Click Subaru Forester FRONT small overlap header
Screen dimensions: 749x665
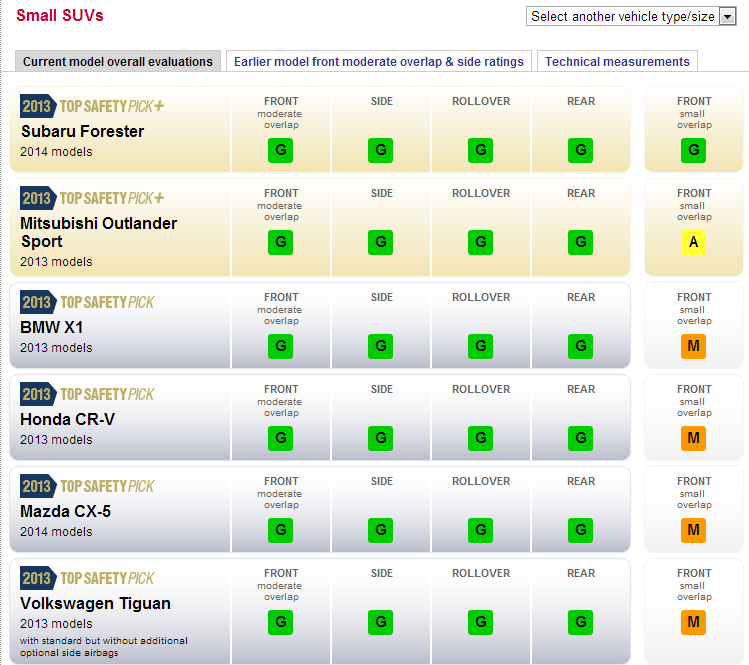coord(694,113)
